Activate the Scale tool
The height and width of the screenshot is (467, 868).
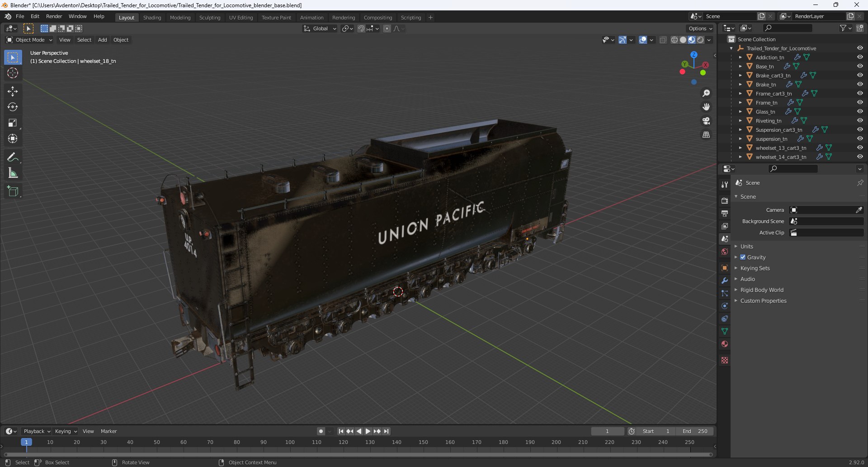point(13,123)
